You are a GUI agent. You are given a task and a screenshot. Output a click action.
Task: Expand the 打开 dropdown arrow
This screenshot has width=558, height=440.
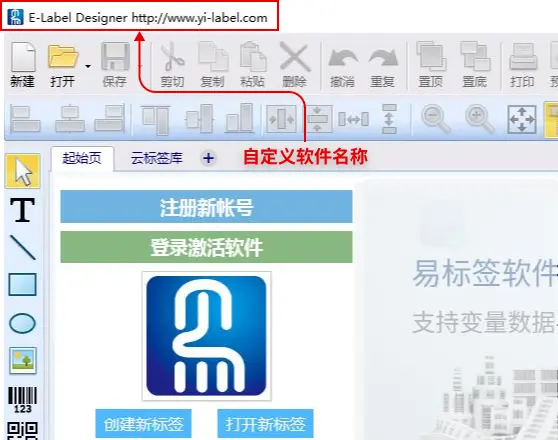point(88,66)
